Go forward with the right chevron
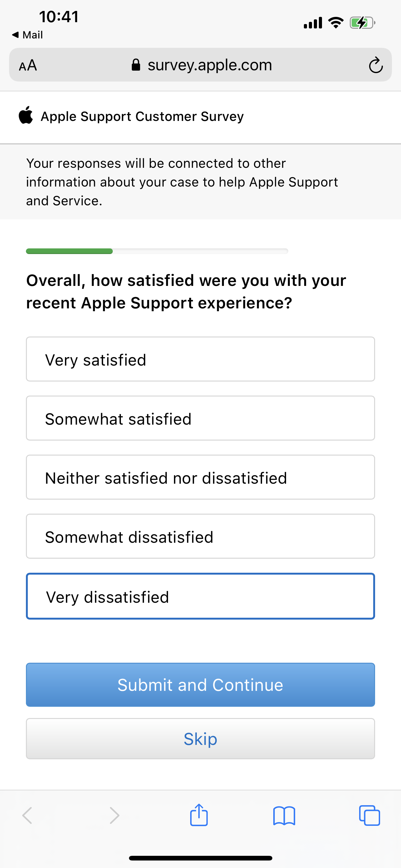 click(x=115, y=816)
